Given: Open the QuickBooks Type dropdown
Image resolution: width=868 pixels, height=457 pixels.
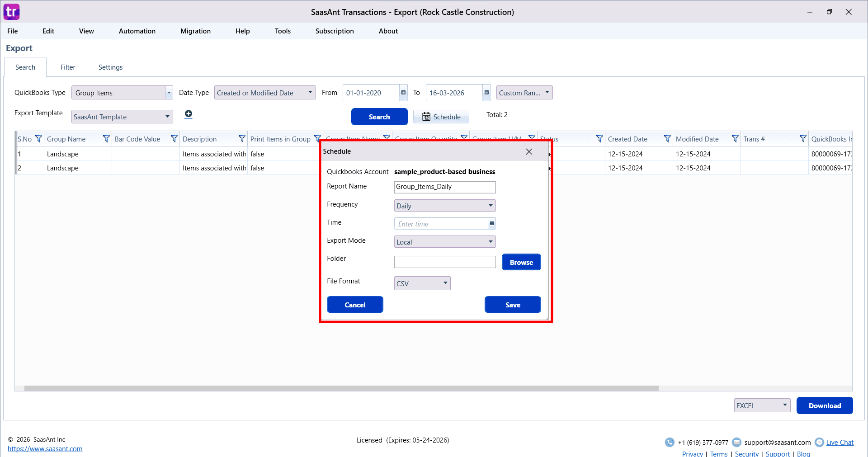Looking at the screenshot, I should point(169,93).
